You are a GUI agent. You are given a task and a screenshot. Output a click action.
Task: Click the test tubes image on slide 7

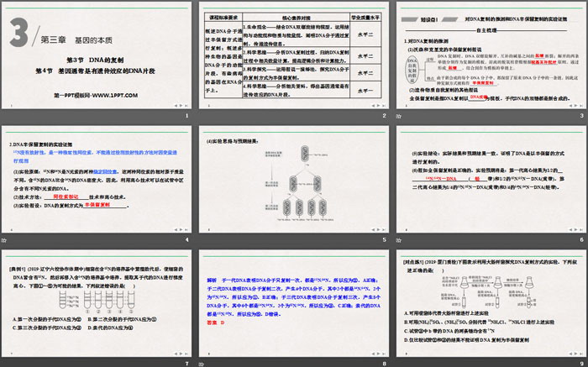pyautogui.click(x=97, y=301)
